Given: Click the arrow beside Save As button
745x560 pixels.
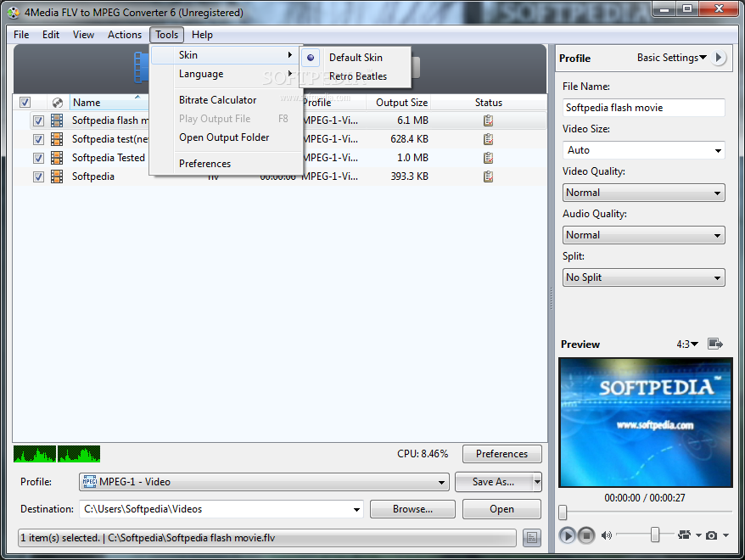Looking at the screenshot, I should tap(537, 482).
